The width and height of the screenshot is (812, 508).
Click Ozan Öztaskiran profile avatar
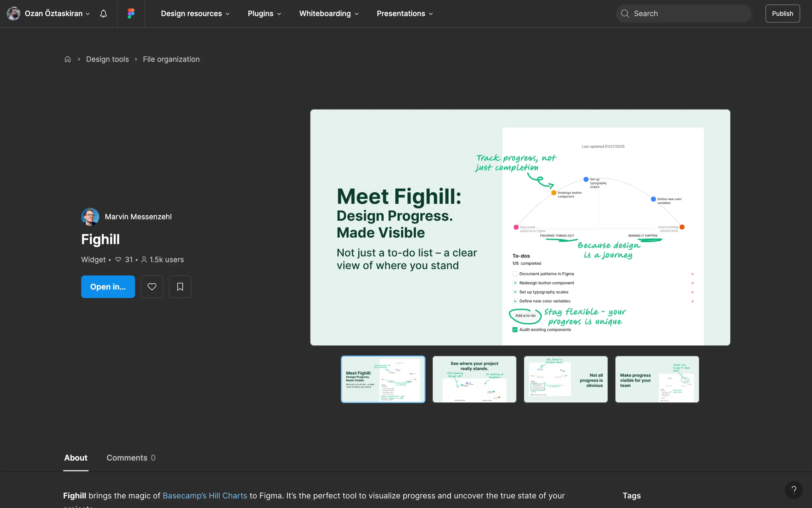(x=14, y=14)
